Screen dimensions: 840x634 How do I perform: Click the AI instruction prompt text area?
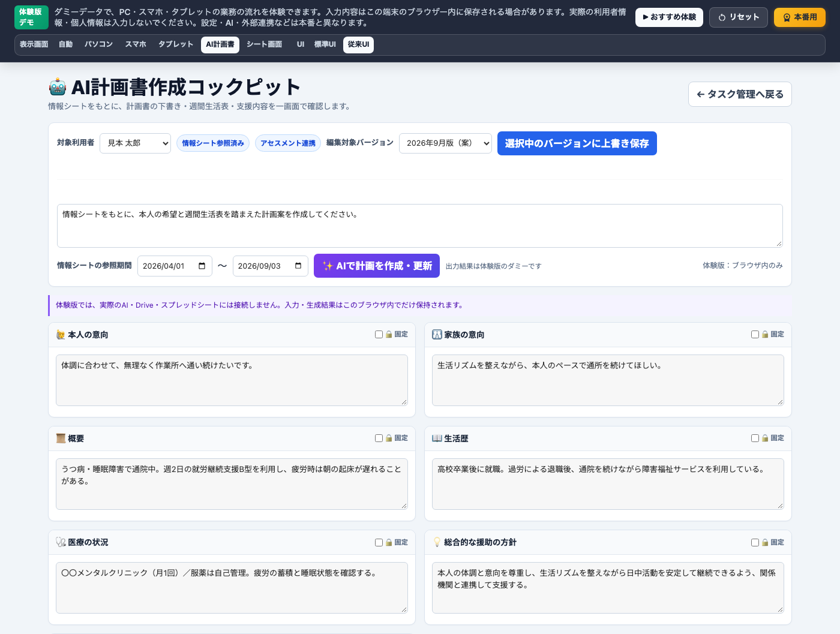point(420,226)
